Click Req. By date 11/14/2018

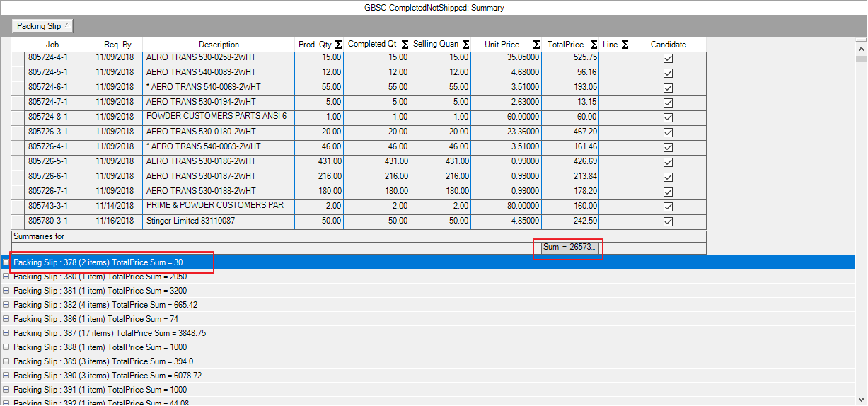pos(117,207)
